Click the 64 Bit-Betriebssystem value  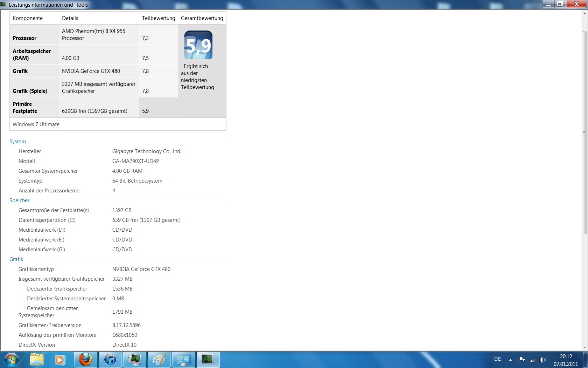tap(137, 181)
